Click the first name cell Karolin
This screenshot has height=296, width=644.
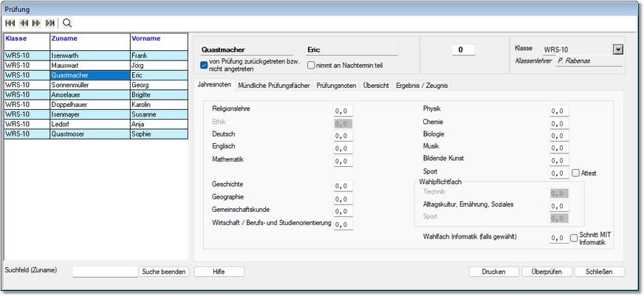click(159, 105)
